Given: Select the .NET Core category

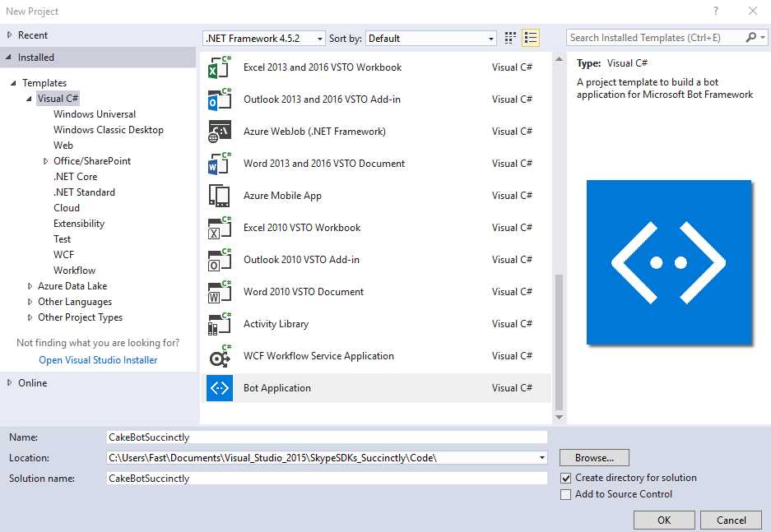Looking at the screenshot, I should click(75, 177).
